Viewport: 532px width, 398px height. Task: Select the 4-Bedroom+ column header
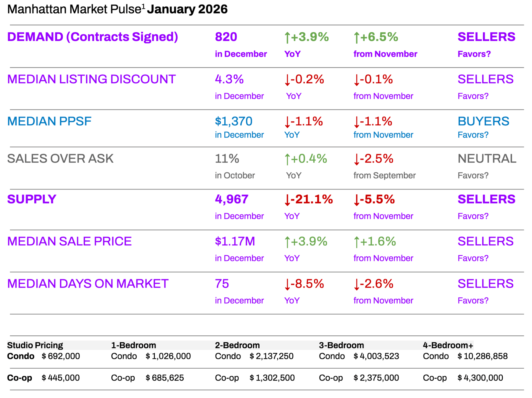click(448, 345)
